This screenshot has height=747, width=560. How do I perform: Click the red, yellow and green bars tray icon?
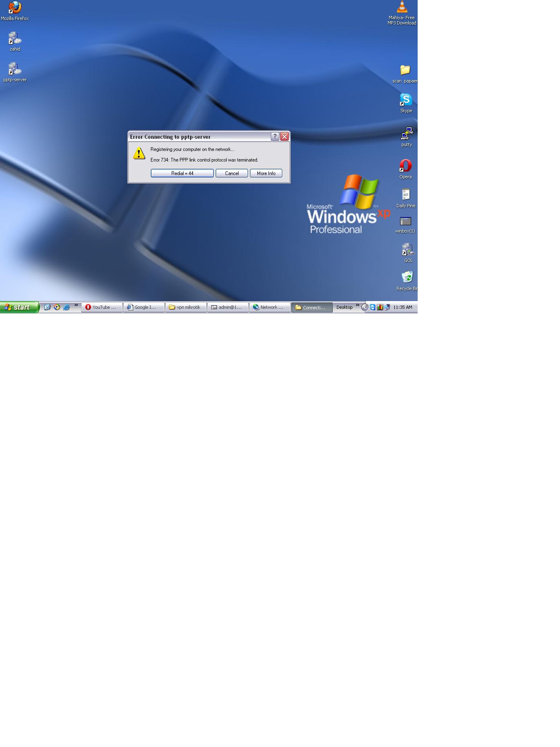click(380, 307)
